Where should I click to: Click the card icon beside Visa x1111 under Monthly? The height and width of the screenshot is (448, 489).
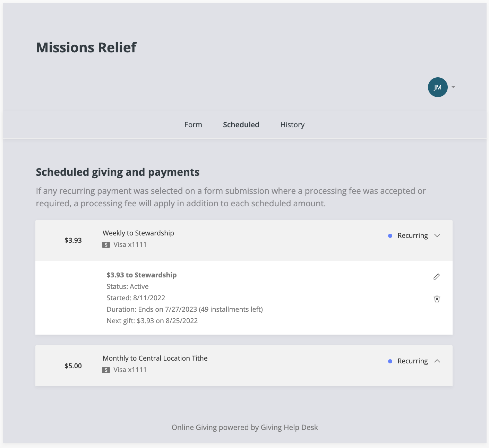106,370
